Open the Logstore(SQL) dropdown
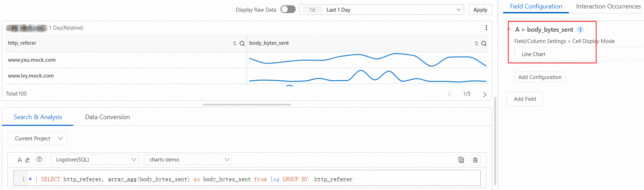The width and height of the screenshot is (644, 190). point(95,159)
